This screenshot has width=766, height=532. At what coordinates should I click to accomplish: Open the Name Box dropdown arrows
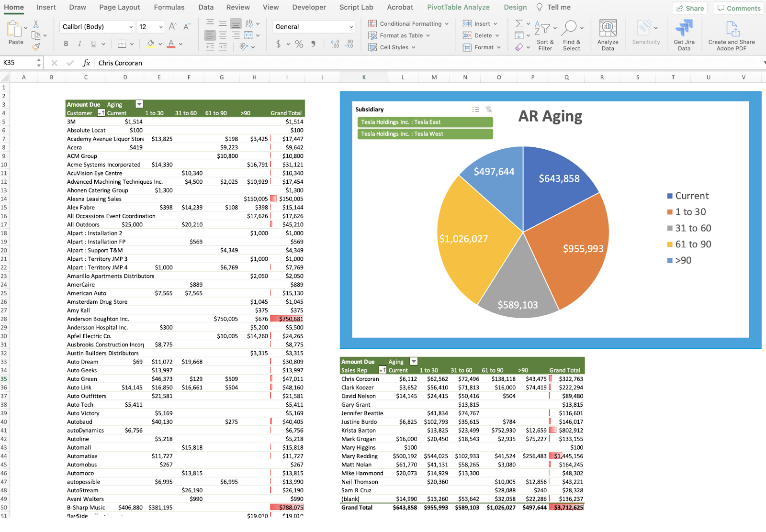pos(38,63)
